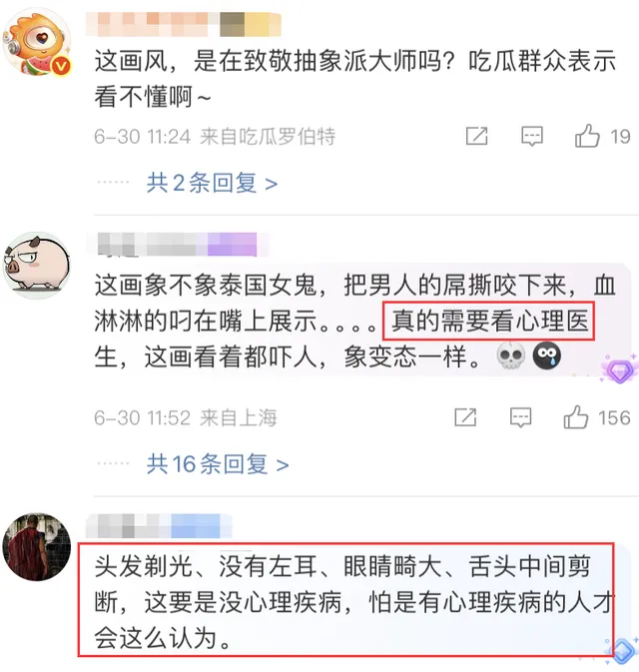
Task: Open the second commenter's blurred username
Action: [177, 245]
